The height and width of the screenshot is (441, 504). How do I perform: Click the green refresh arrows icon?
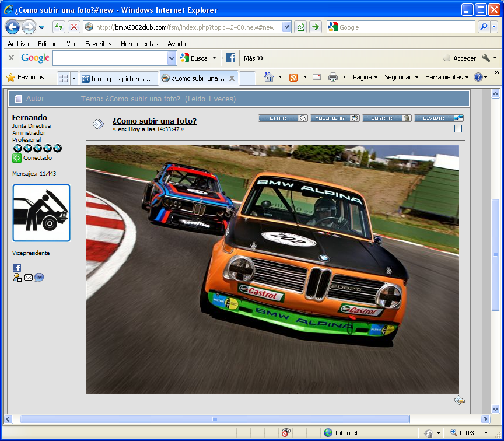coord(59,27)
